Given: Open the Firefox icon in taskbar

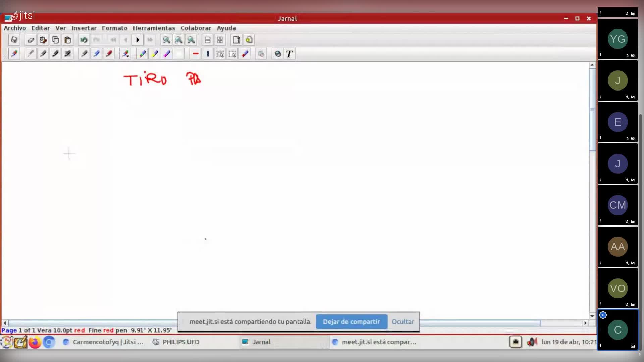Looking at the screenshot, I should tap(35, 342).
